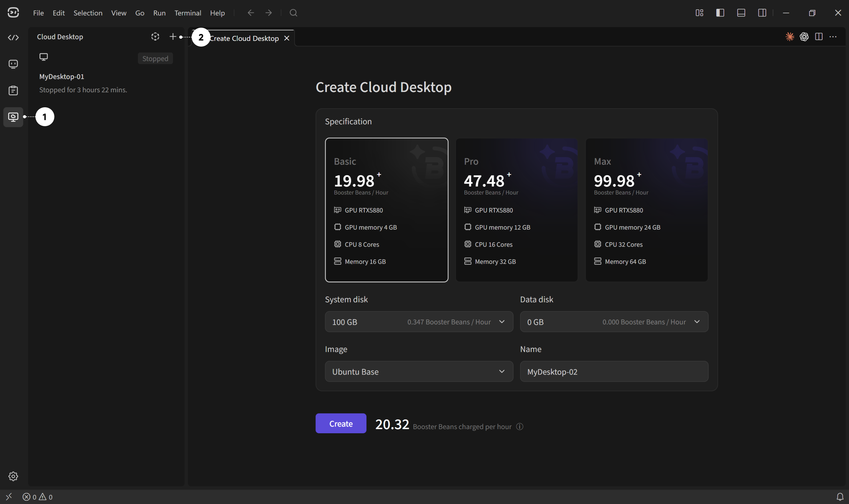Open the Terminal menu

pyautogui.click(x=188, y=13)
